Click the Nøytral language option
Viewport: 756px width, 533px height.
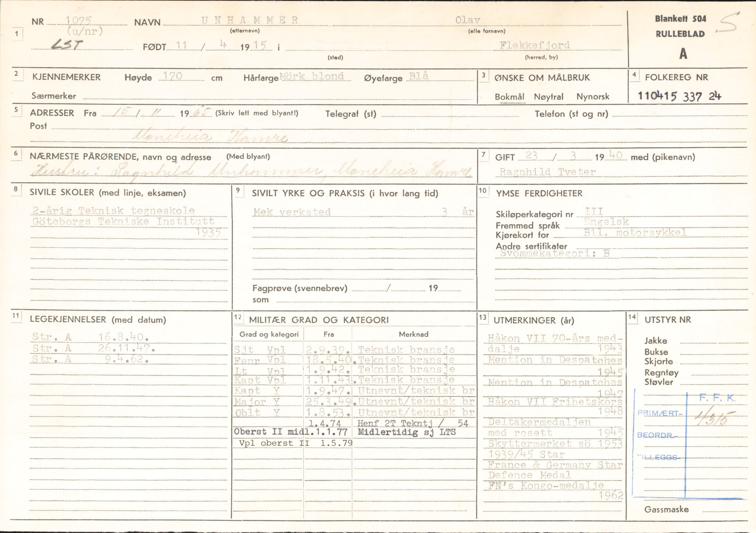(549, 97)
